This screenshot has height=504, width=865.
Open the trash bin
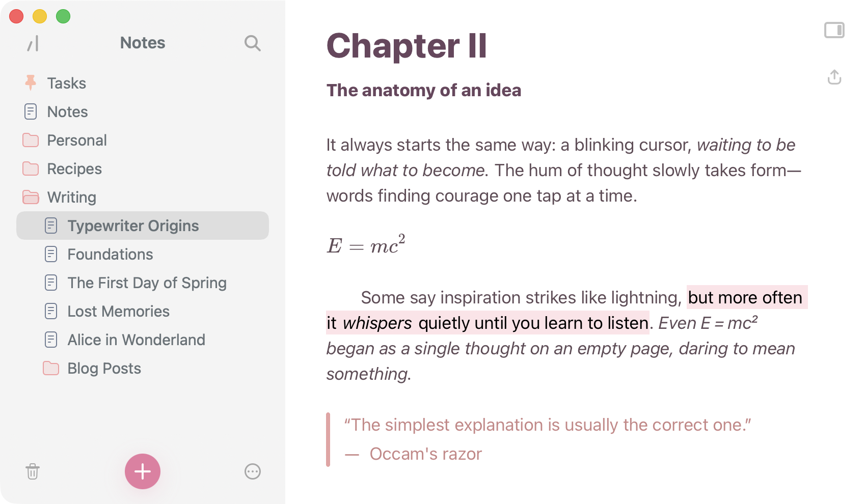33,471
